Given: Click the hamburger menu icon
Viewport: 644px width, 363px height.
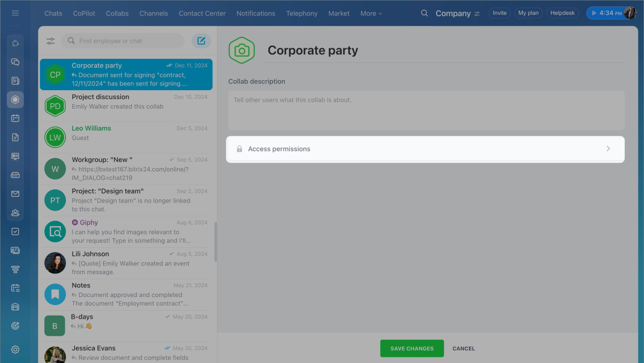Looking at the screenshot, I should pos(15,13).
